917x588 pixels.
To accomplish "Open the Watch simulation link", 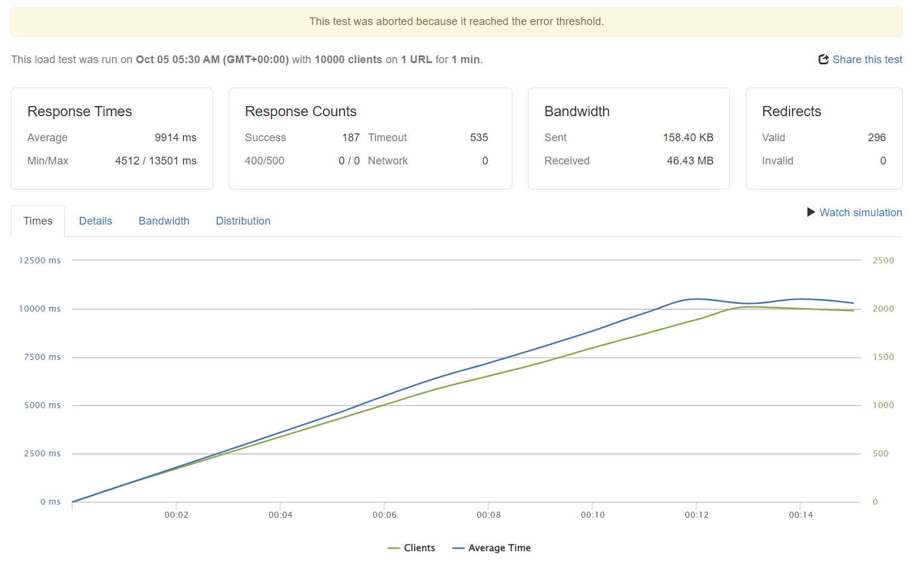I will [860, 213].
